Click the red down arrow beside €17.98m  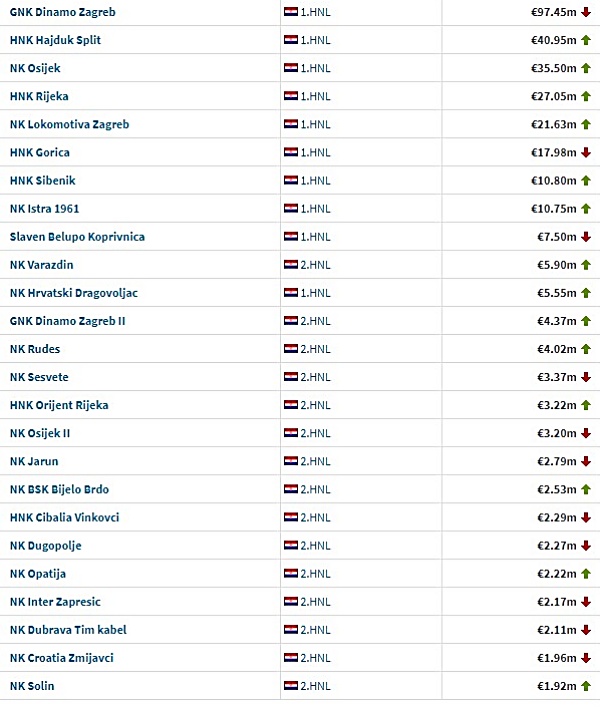[x=586, y=152]
